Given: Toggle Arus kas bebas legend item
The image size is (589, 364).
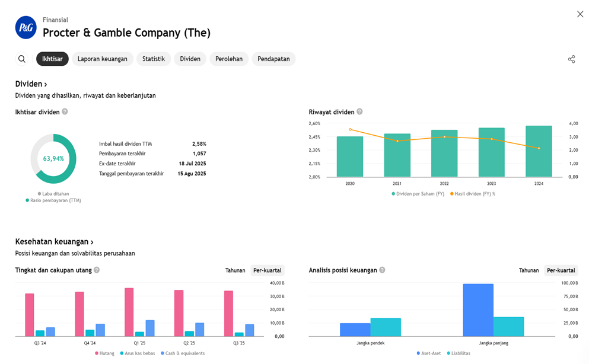Looking at the screenshot, I should (x=138, y=353).
